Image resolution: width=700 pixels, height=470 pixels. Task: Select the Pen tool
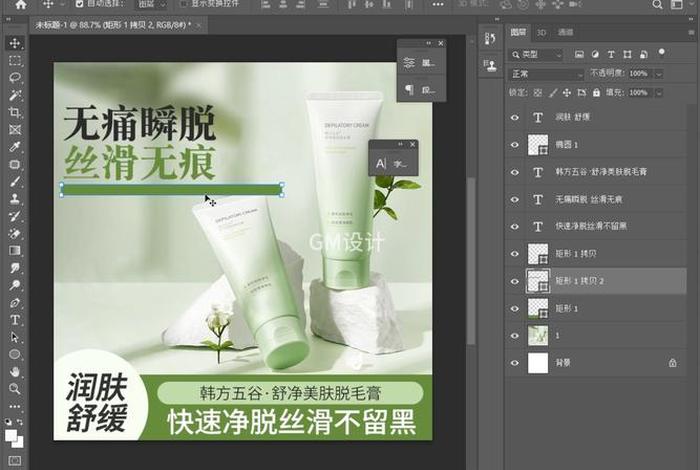tap(15, 303)
